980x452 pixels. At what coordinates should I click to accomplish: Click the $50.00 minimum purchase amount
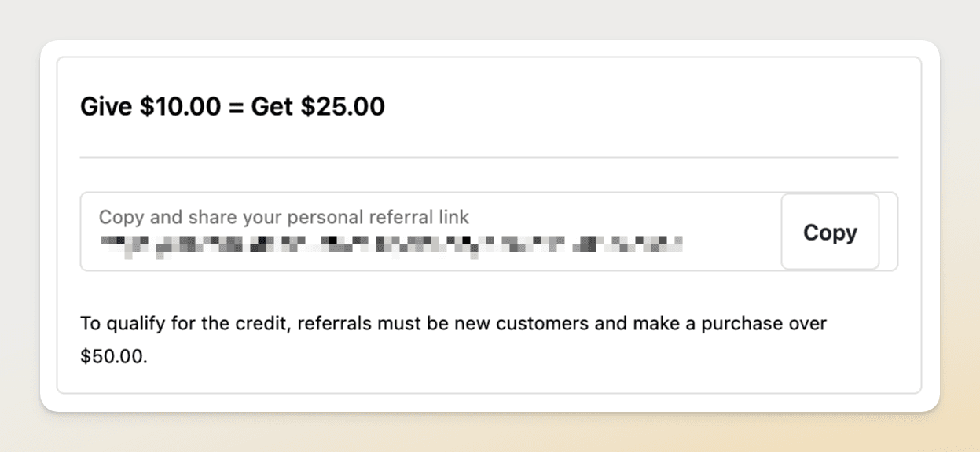click(x=113, y=356)
